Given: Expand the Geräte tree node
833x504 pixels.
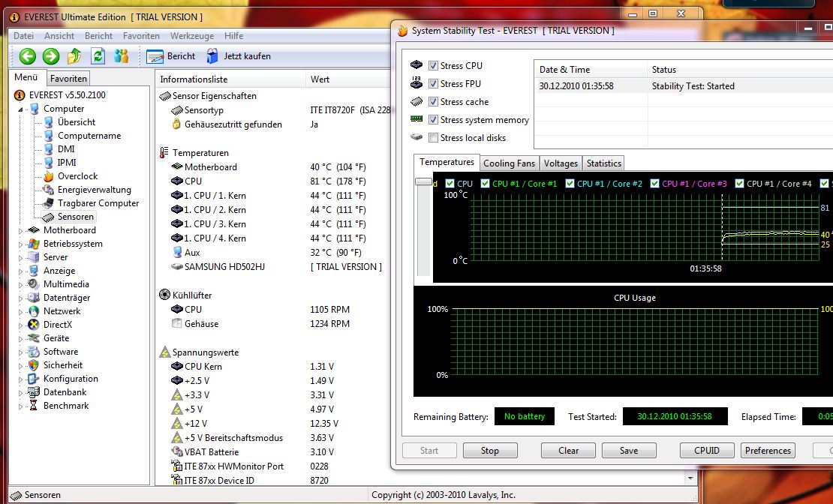Looking at the screenshot, I should (21, 339).
